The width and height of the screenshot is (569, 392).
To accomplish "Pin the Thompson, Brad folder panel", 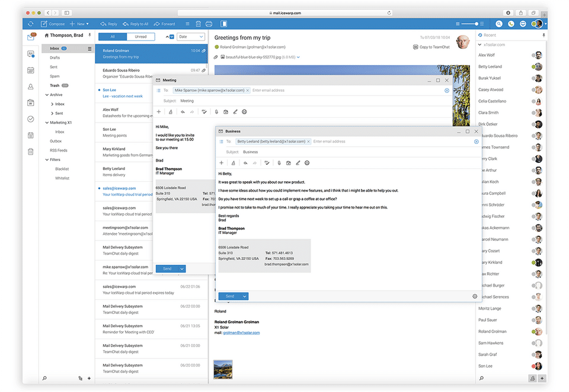I will pyautogui.click(x=89, y=35).
